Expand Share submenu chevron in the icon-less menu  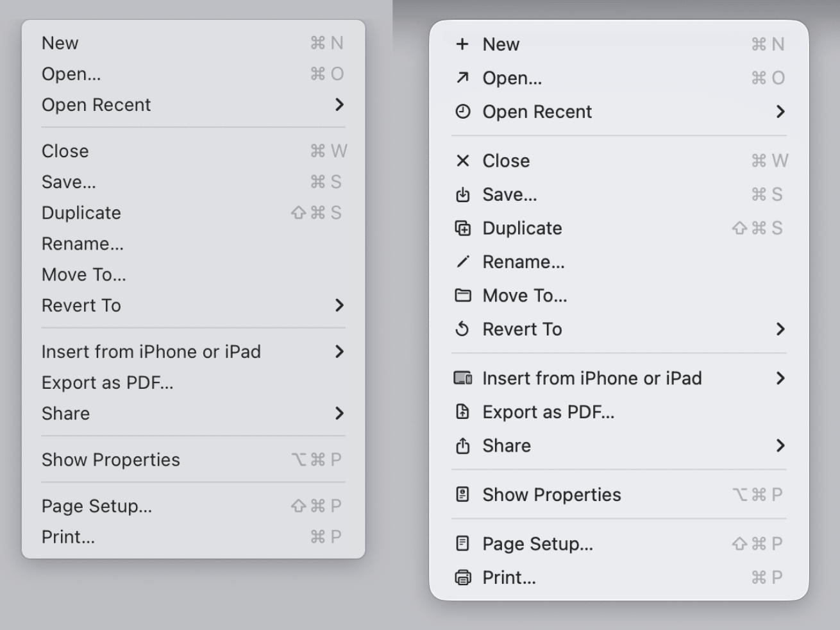339,414
